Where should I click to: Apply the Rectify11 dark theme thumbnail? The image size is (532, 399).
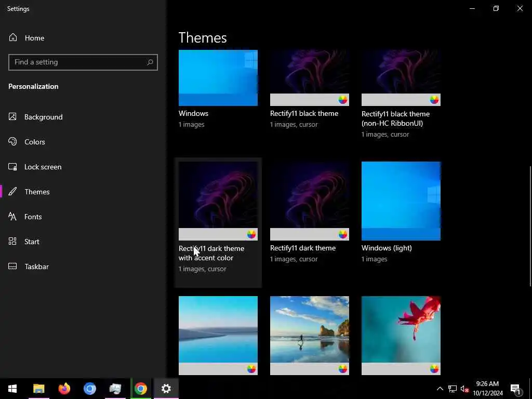click(x=310, y=201)
